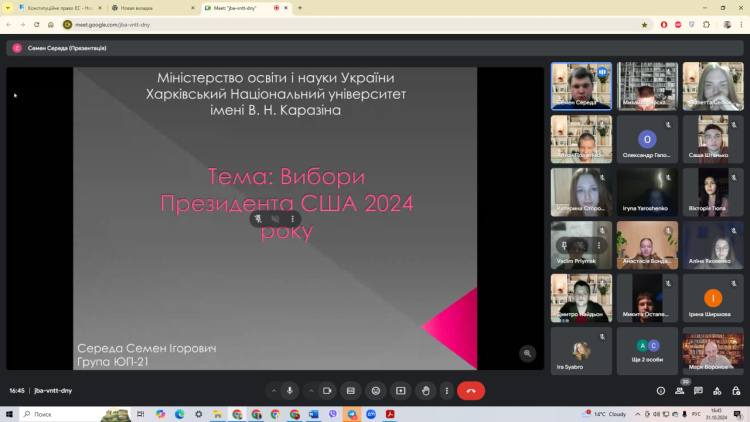Screen dimensions: 750x422
Task: Open Windows notifications center
Action: 738,414
